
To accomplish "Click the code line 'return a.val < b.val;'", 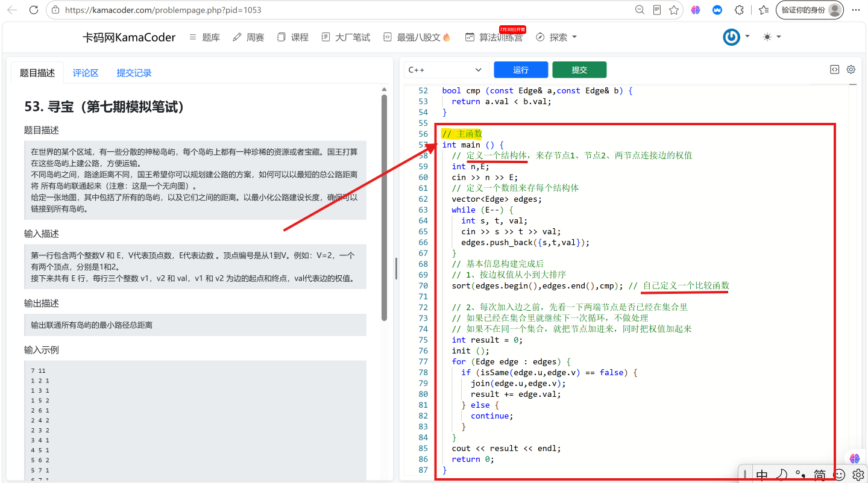I will coord(502,102).
